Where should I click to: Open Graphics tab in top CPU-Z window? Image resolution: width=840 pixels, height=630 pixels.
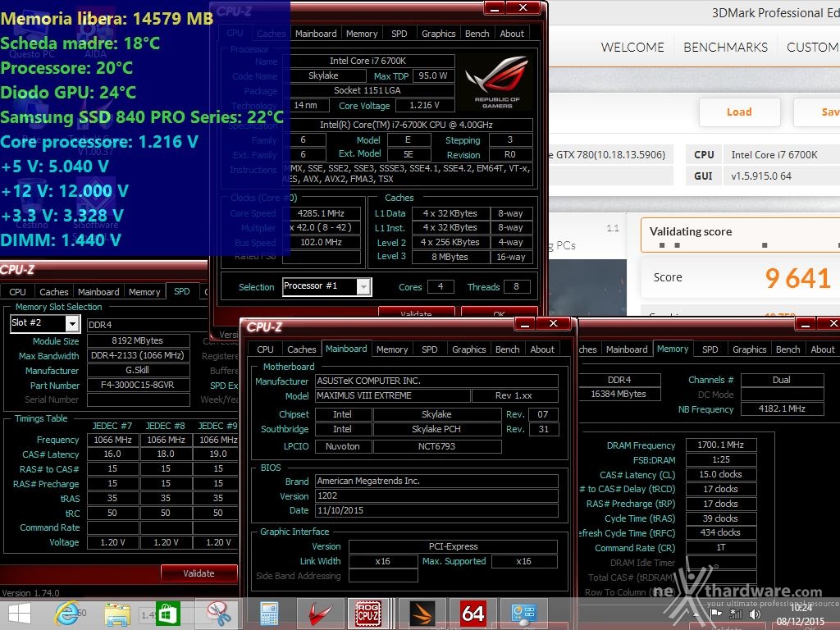point(438,34)
